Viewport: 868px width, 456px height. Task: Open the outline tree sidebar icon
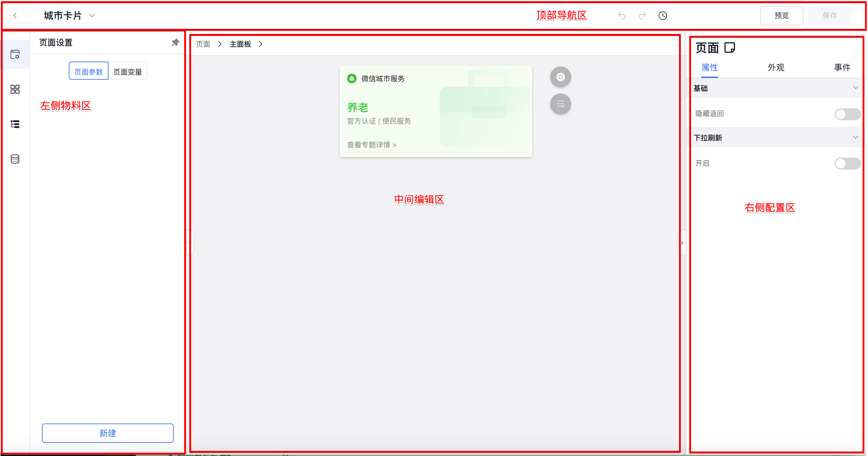tap(15, 124)
